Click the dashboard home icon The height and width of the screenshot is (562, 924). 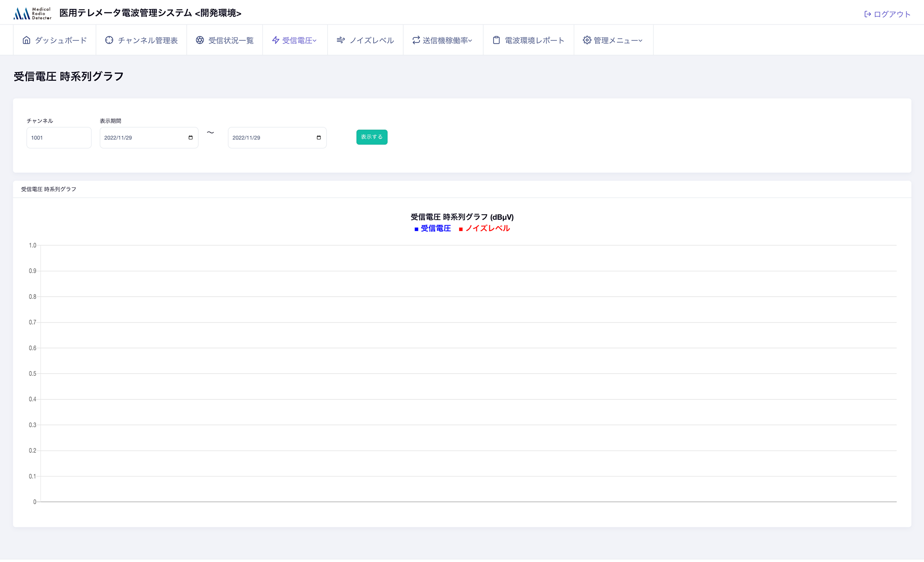(27, 40)
